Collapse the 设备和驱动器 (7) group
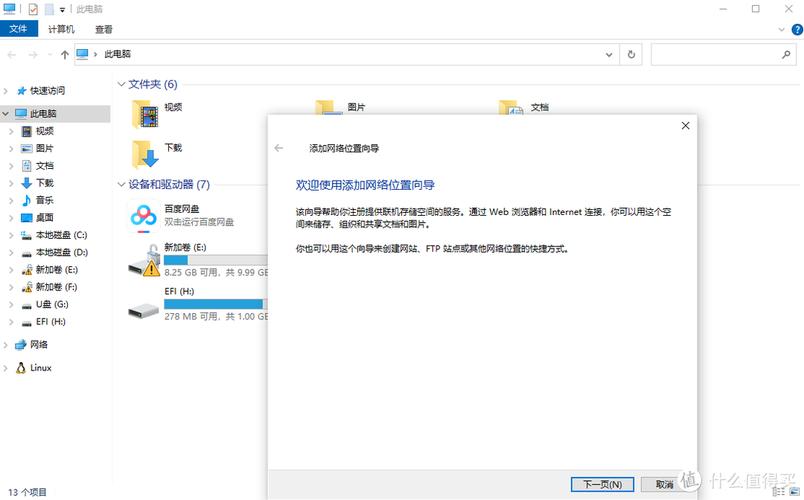This screenshot has width=804, height=500. pyautogui.click(x=122, y=184)
